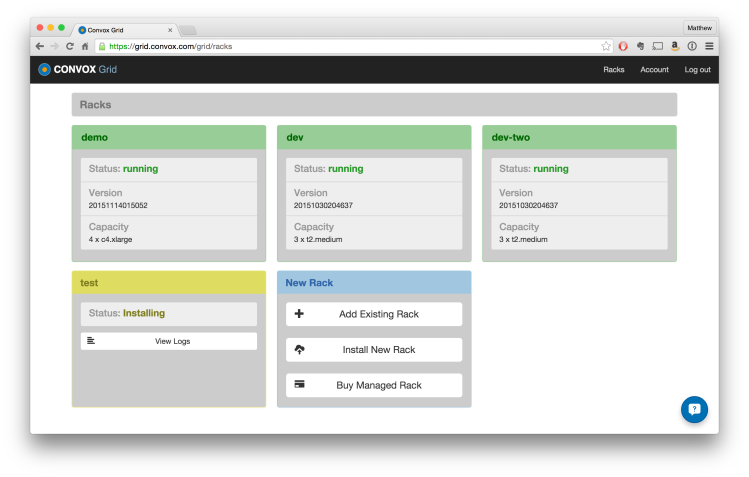
Task: Click the New Rack panel heading
Action: (309, 283)
